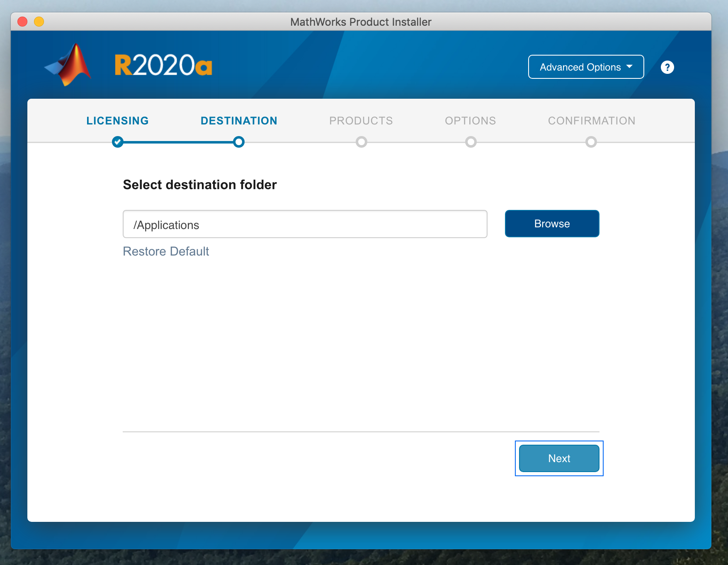Viewport: 728px width, 565px height.
Task: Expand the Advanced Options dropdown
Action: coord(585,67)
